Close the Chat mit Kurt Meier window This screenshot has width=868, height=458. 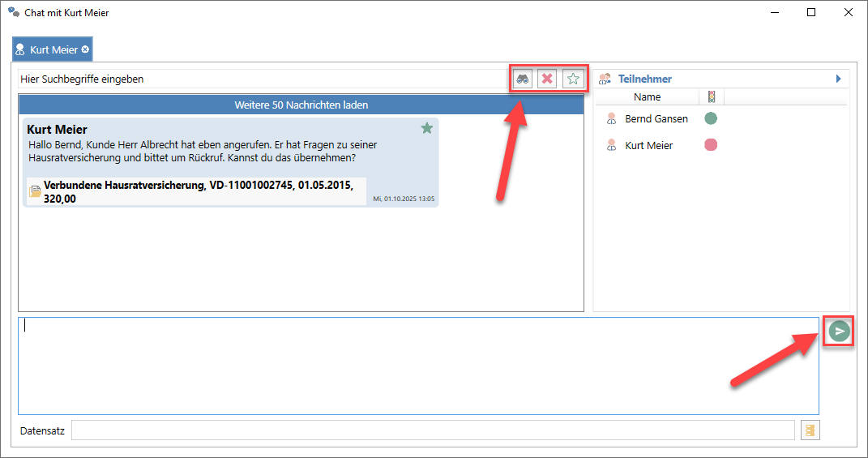point(848,12)
